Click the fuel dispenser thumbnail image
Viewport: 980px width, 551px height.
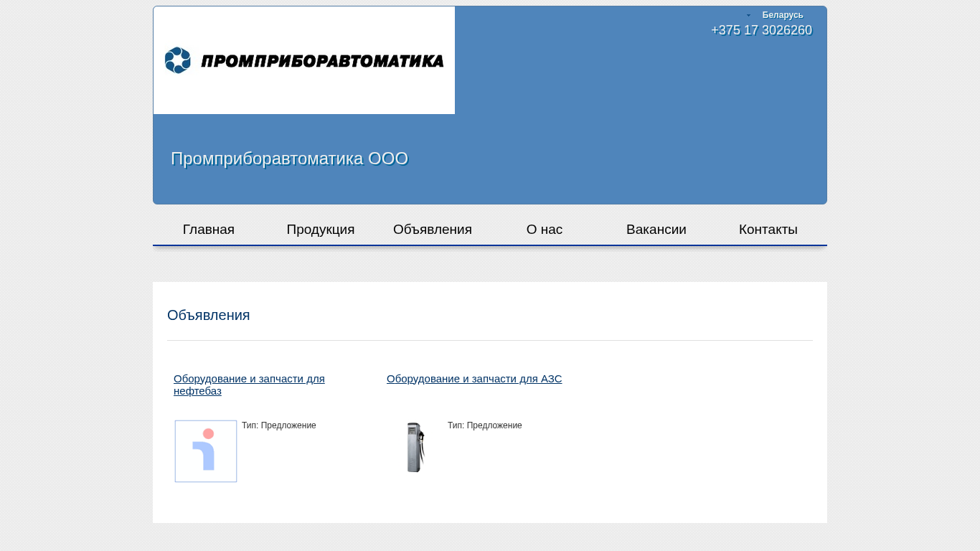415,447
